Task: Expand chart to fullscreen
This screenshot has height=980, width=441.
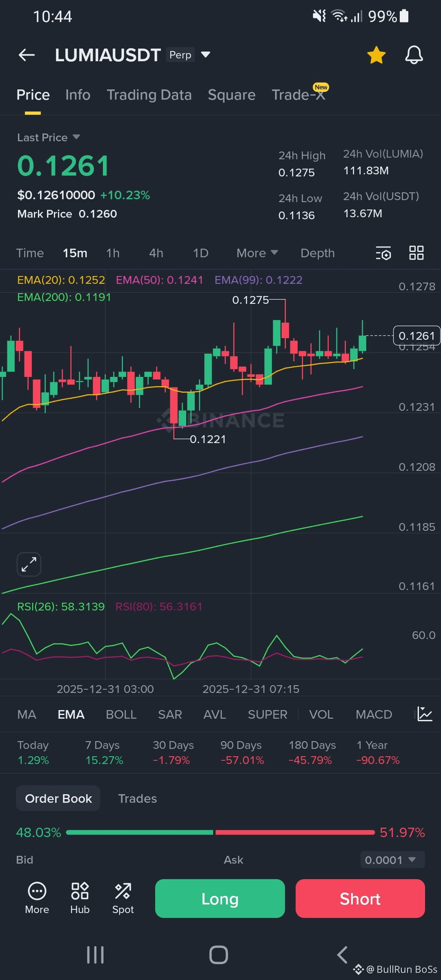Action: pyautogui.click(x=29, y=564)
